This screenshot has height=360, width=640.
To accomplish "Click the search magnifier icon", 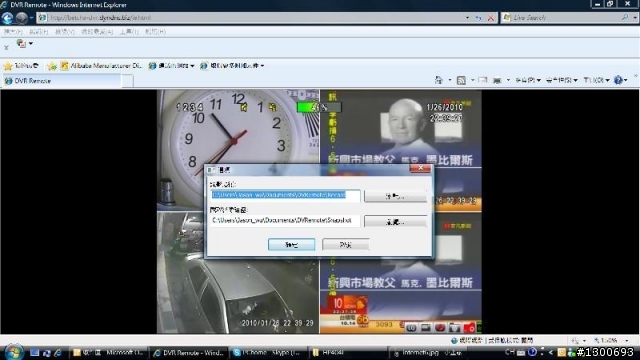I will [625, 18].
